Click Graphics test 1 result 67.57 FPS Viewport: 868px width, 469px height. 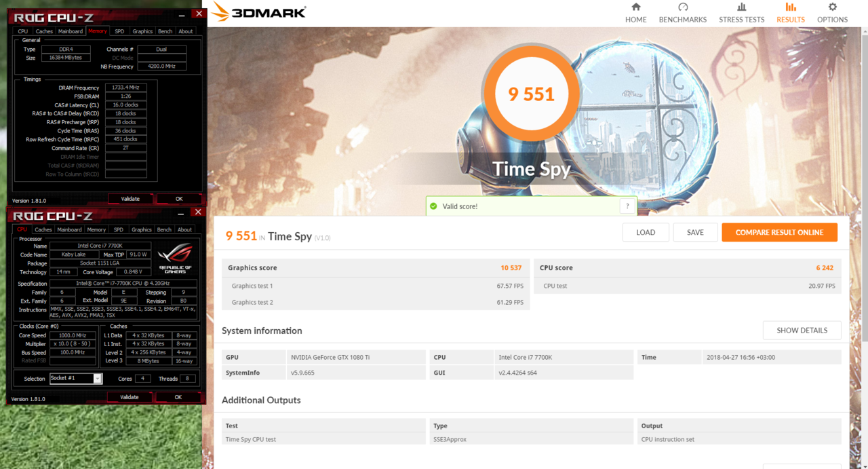(x=509, y=286)
